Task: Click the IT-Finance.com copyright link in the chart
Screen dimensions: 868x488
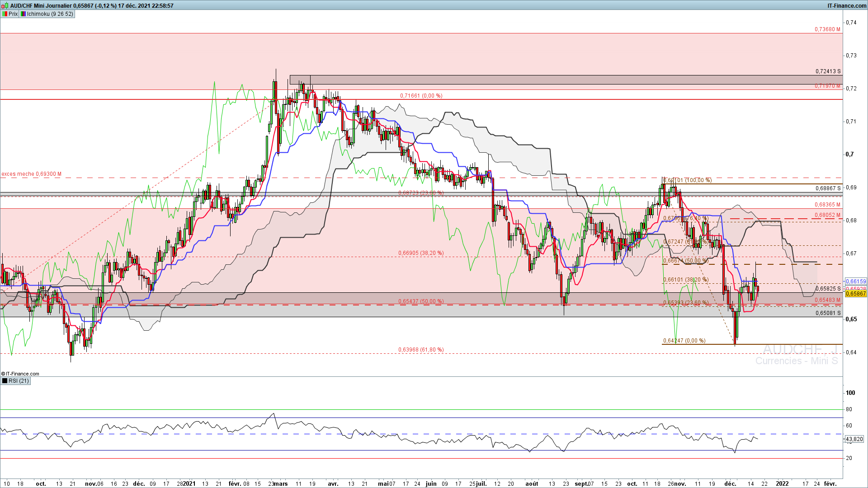Action: coord(20,374)
